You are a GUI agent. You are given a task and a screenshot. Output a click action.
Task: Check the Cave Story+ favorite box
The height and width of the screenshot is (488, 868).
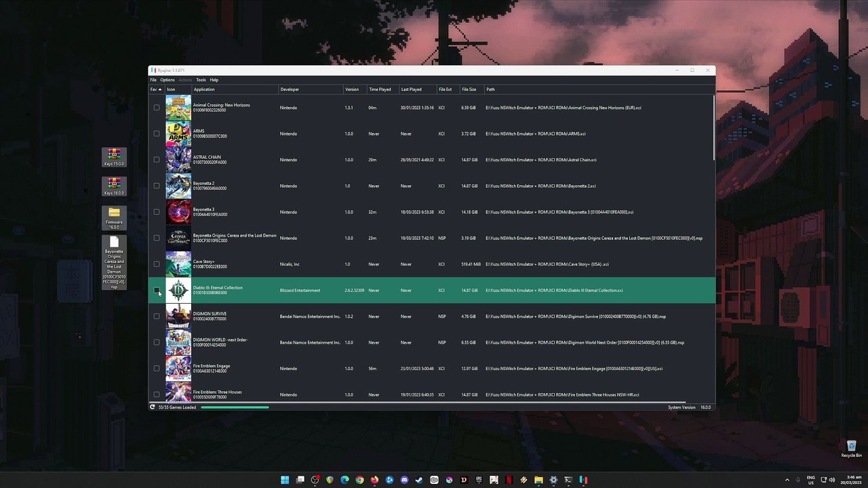click(157, 264)
